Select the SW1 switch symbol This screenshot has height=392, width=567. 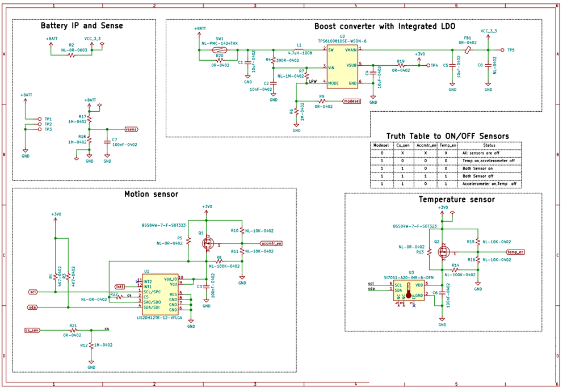(x=220, y=50)
